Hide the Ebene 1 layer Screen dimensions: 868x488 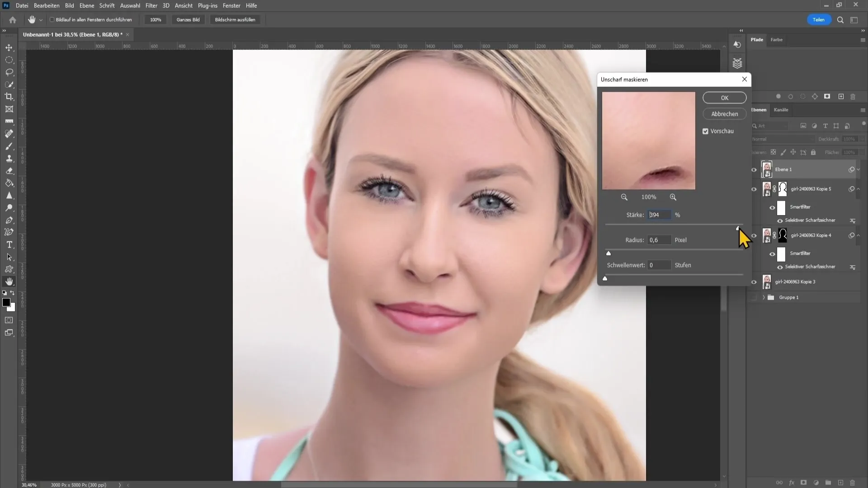click(x=754, y=170)
